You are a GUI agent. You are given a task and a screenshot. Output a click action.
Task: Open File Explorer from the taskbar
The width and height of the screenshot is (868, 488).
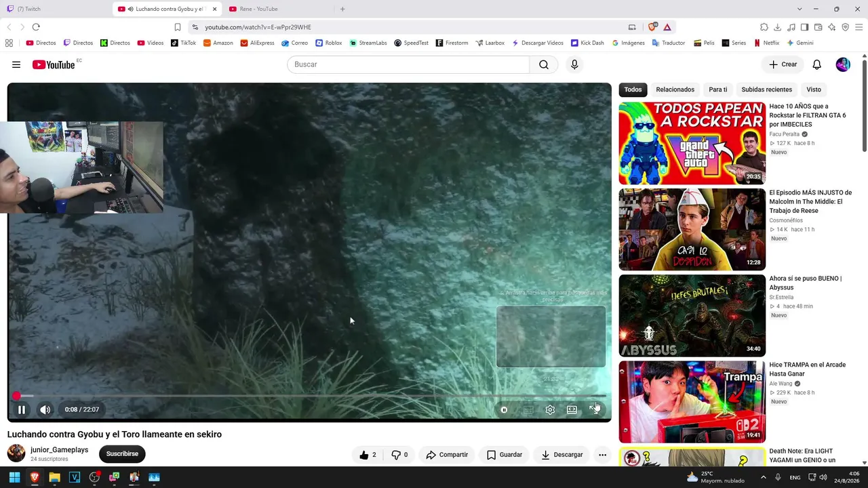pyautogui.click(x=54, y=477)
